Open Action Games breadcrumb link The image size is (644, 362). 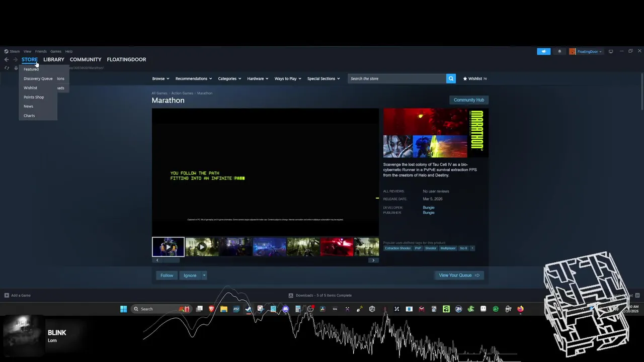coord(182,93)
